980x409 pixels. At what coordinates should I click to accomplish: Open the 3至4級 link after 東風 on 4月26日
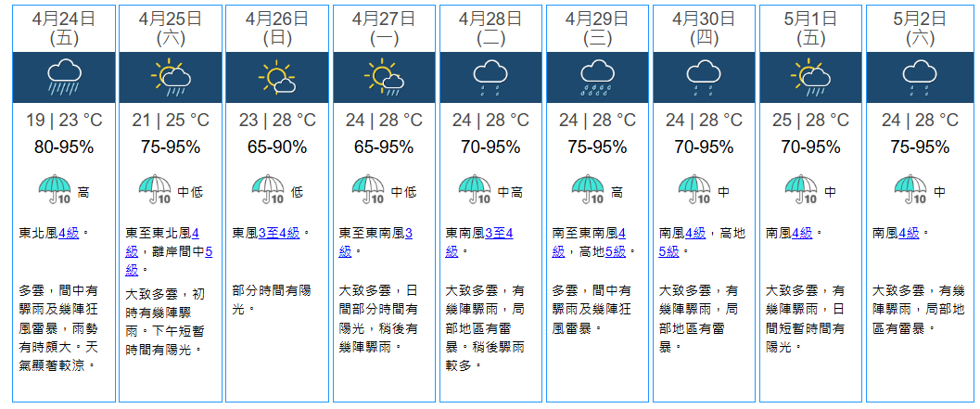click(x=280, y=233)
